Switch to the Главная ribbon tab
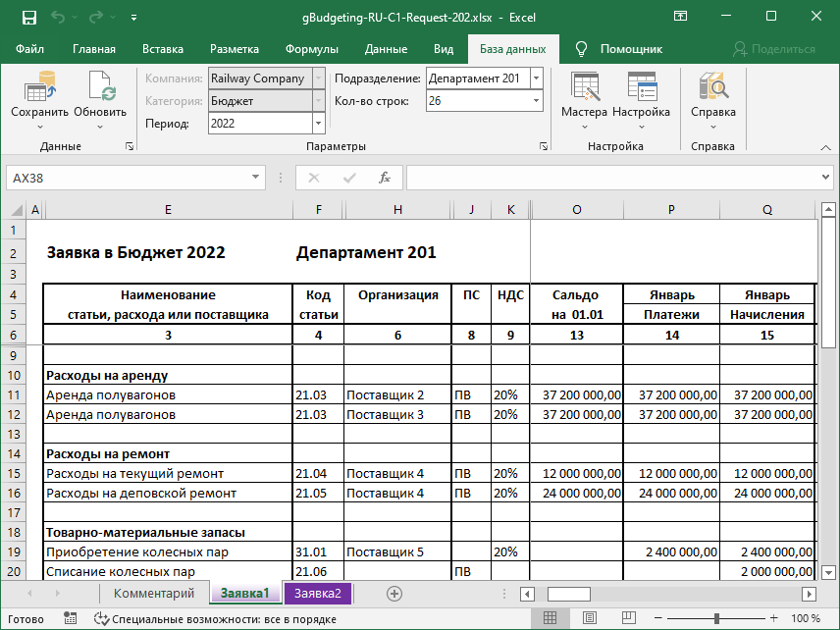This screenshot has width=840, height=630. 94,49
